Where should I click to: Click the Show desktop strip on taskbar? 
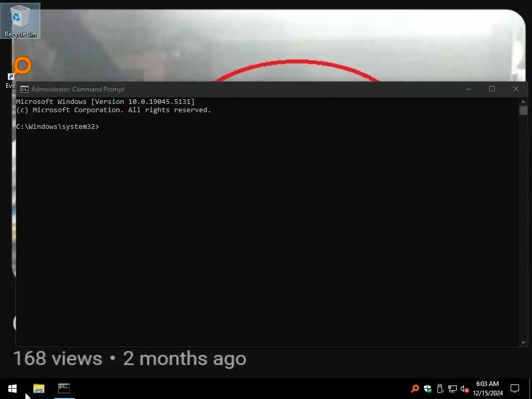click(x=530, y=389)
